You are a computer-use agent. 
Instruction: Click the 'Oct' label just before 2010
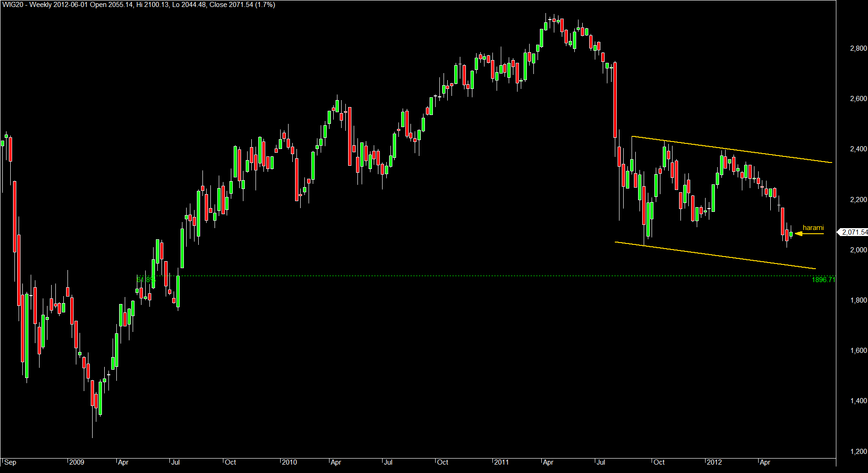coord(230,462)
